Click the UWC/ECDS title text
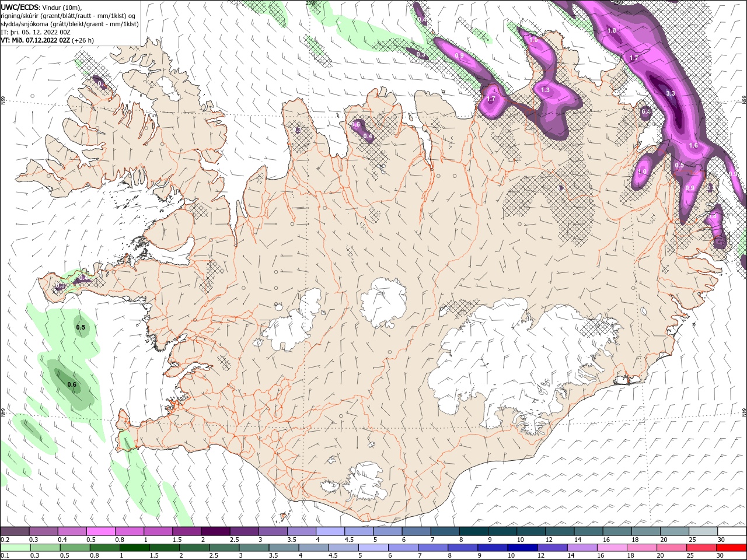This screenshot has height=560, width=747. pyautogui.click(x=19, y=7)
